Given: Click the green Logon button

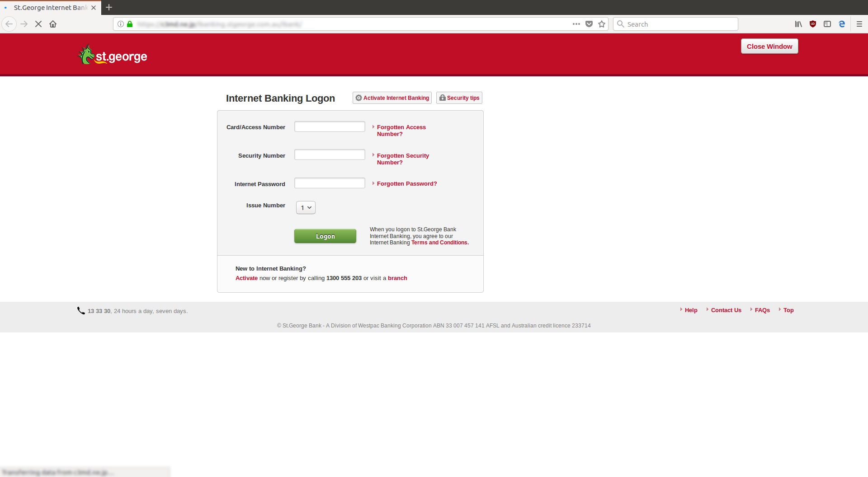Looking at the screenshot, I should (325, 236).
